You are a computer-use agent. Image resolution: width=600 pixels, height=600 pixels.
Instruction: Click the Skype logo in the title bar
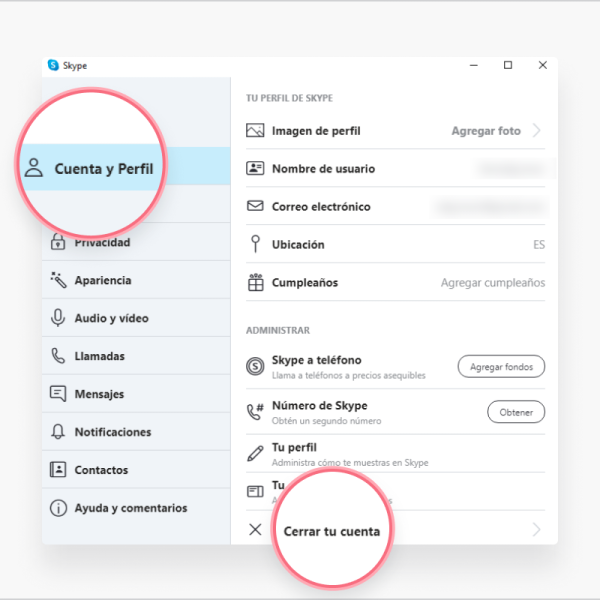[53, 65]
